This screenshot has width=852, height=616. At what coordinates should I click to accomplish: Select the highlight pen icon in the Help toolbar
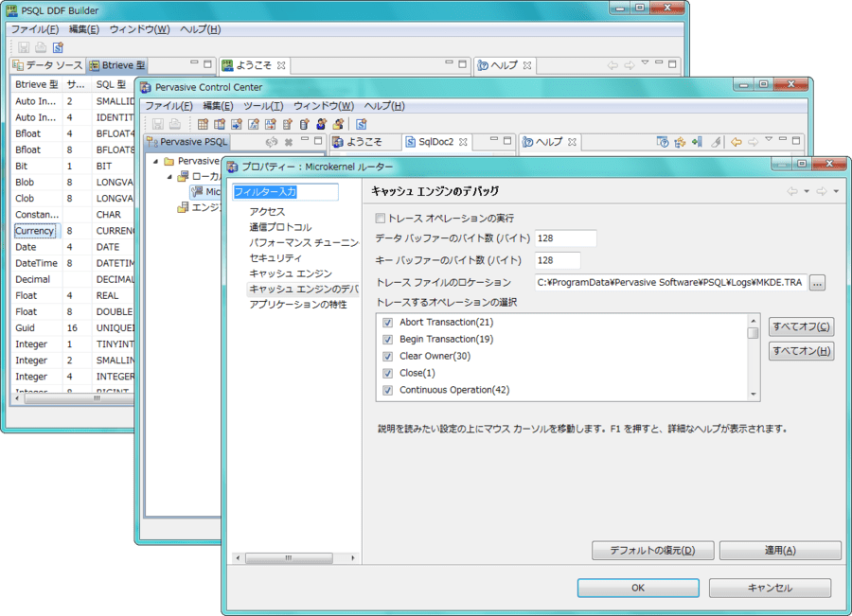pyautogui.click(x=717, y=142)
